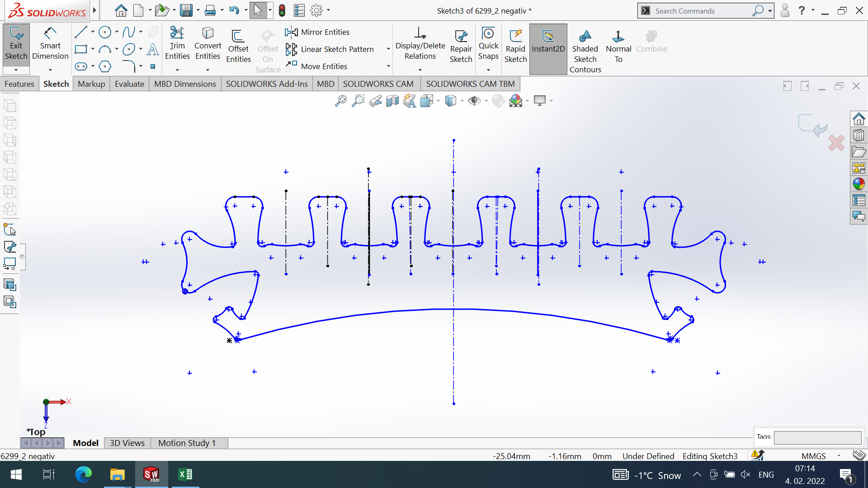
Task: Open the Options gear icon
Action: click(x=317, y=10)
